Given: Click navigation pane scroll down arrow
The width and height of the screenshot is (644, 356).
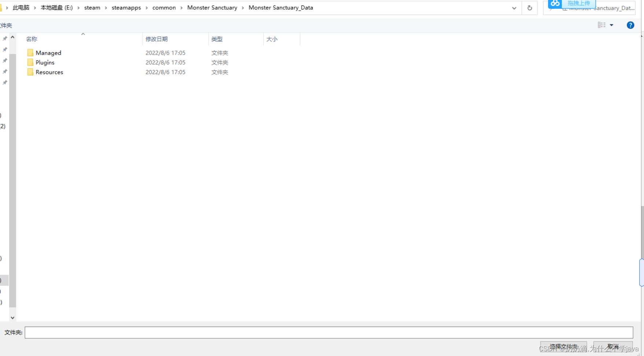Looking at the screenshot, I should coord(12,318).
